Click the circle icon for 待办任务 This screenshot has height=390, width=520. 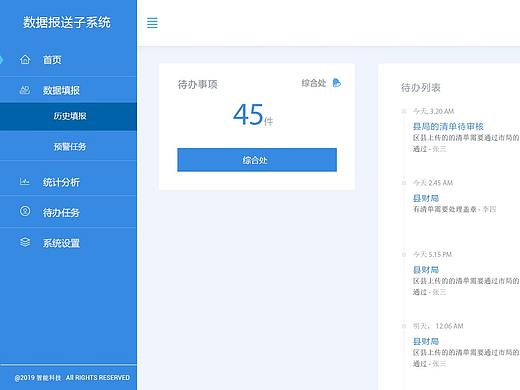pos(25,211)
